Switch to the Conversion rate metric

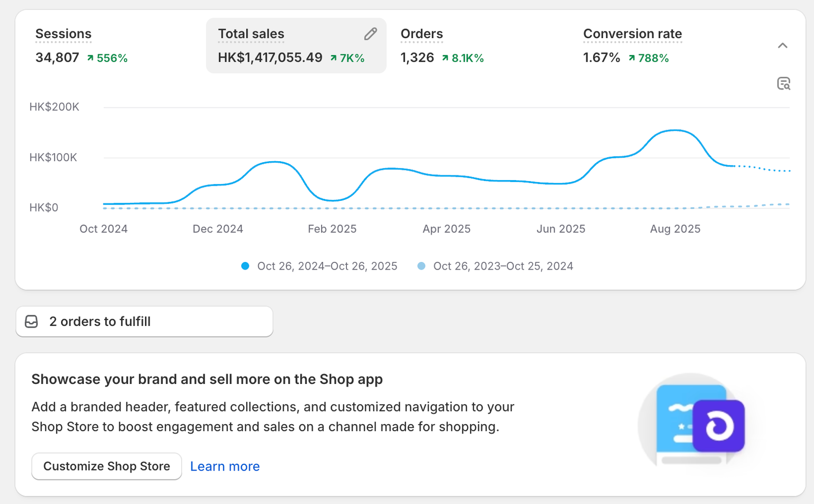coord(632,45)
